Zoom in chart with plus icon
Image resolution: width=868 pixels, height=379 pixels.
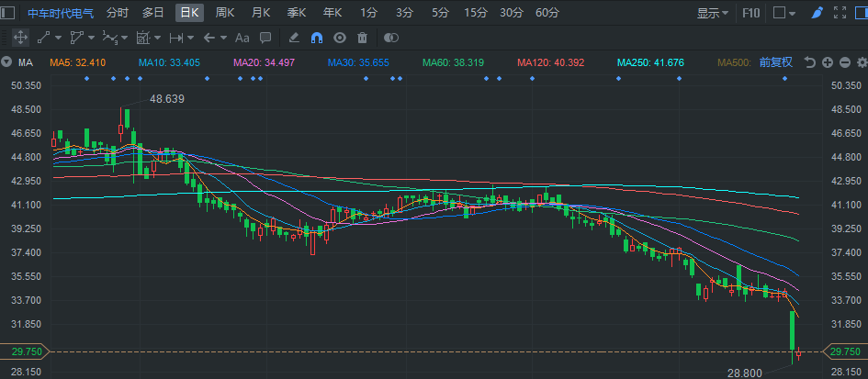point(828,62)
